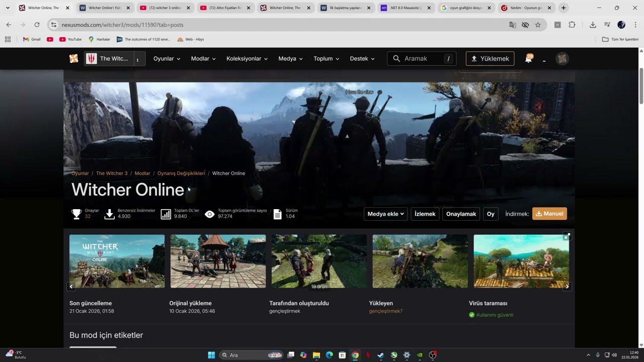Screen dimensions: 644x362
Task: Go to next gallery image arrow
Action: tap(567, 287)
